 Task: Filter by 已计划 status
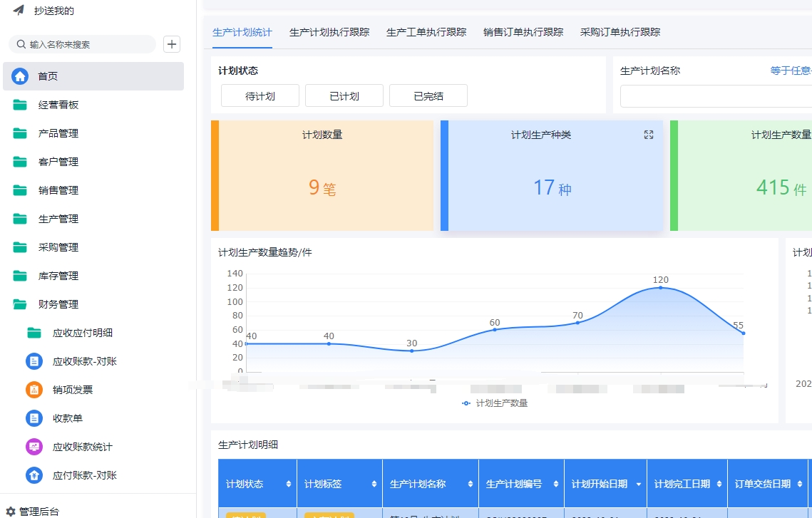344,95
